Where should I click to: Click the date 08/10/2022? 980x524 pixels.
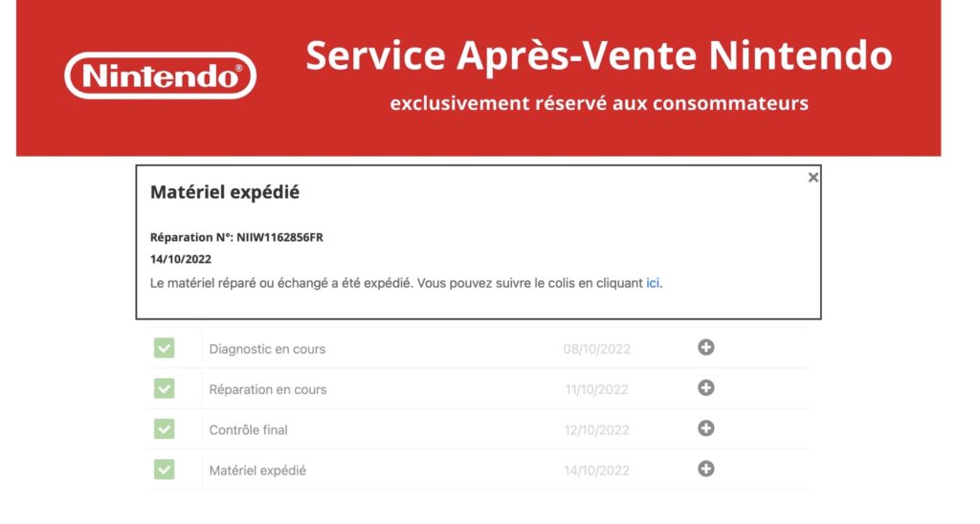tap(597, 349)
